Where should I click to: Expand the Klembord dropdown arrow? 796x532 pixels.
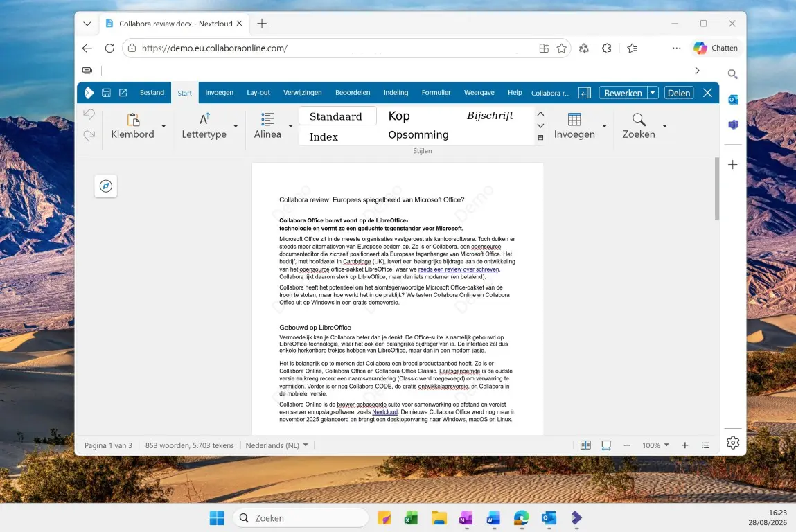coord(163,126)
